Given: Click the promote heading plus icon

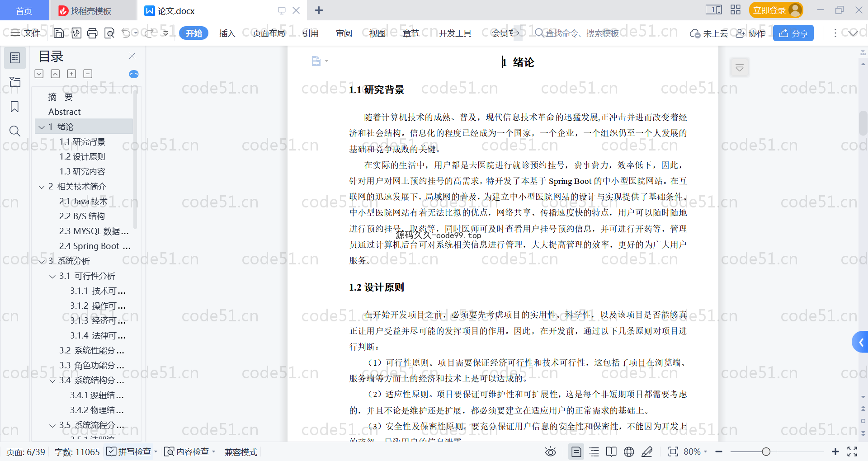Looking at the screenshot, I should coord(71,74).
